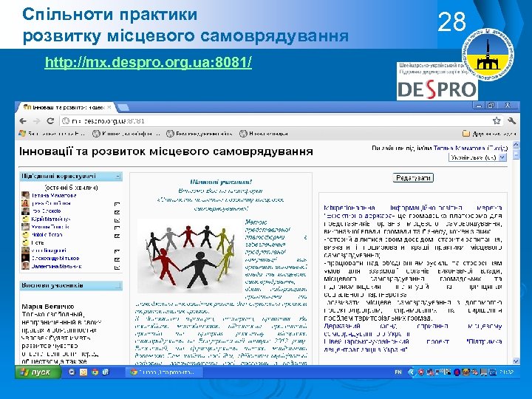Close the Інновації browser tab
The image size is (532, 399).
tap(109, 107)
